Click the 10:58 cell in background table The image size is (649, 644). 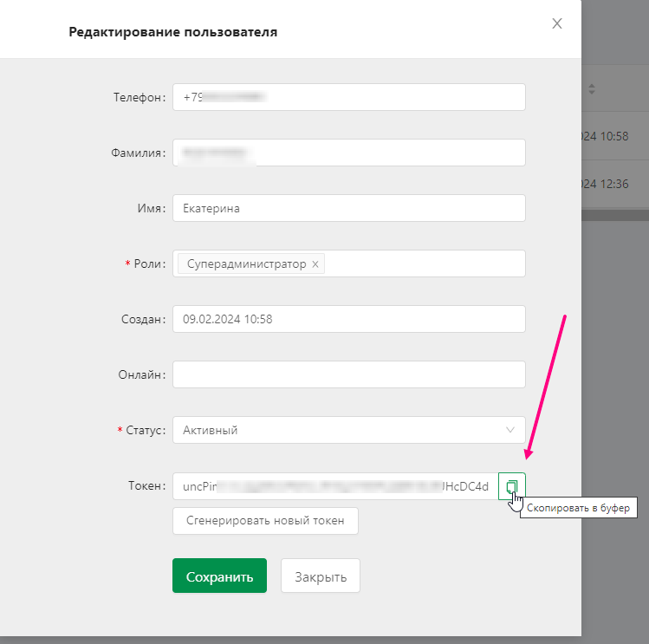(x=606, y=136)
